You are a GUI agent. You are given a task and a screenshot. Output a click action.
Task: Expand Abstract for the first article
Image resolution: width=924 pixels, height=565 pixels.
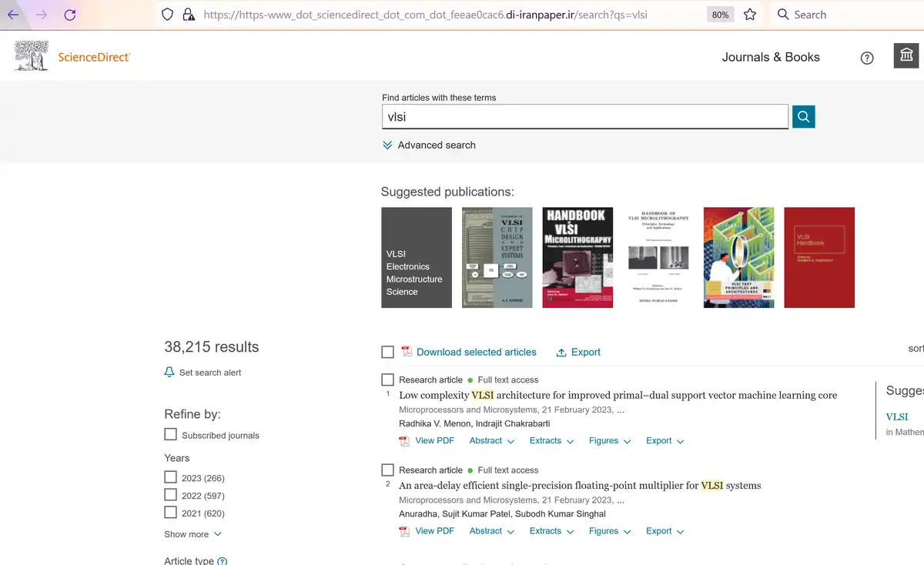click(x=491, y=440)
